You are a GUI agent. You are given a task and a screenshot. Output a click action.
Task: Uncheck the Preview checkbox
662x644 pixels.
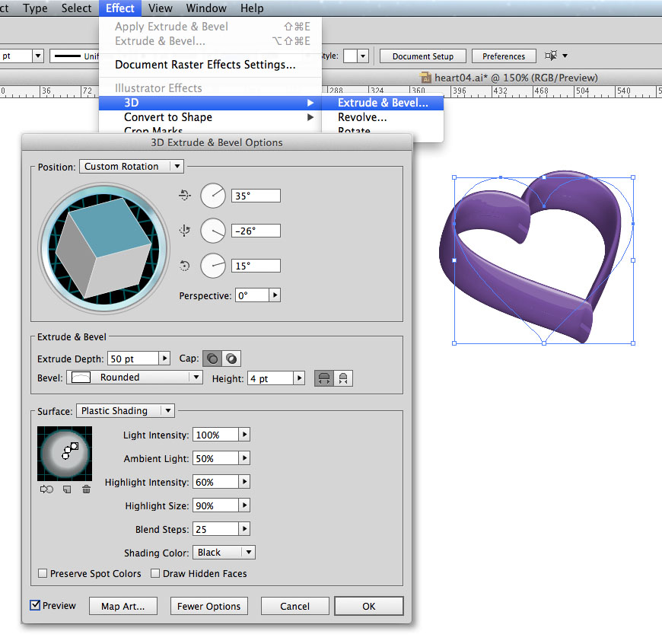coord(35,605)
